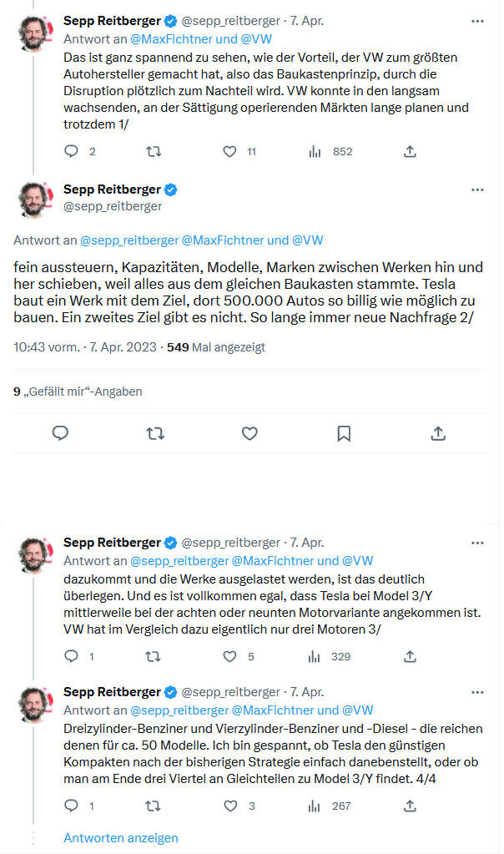This screenshot has height=854, width=504.
Task: Click the @VW mention in the main tweet
Action: coord(307,240)
